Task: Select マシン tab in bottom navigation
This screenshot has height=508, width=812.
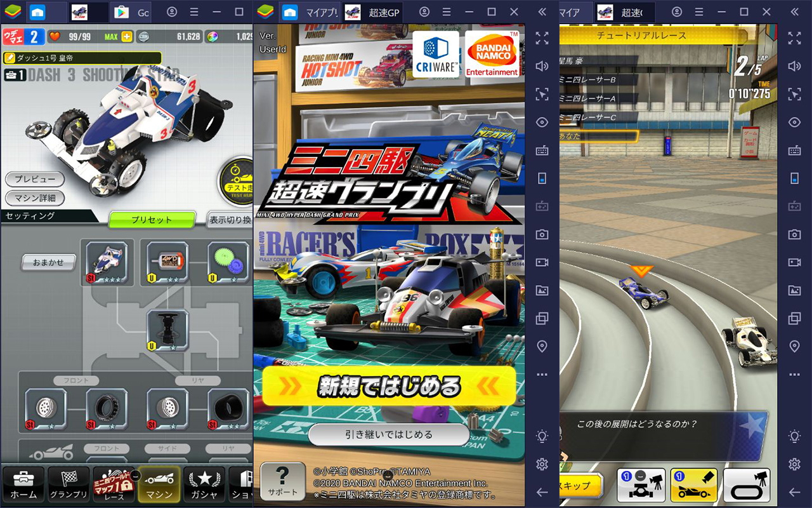Action: [159, 485]
